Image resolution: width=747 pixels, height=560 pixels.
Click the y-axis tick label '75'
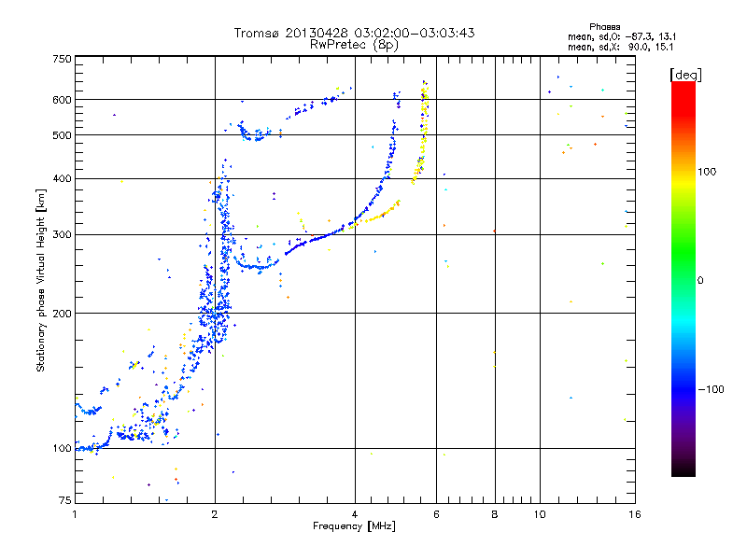coord(65,500)
